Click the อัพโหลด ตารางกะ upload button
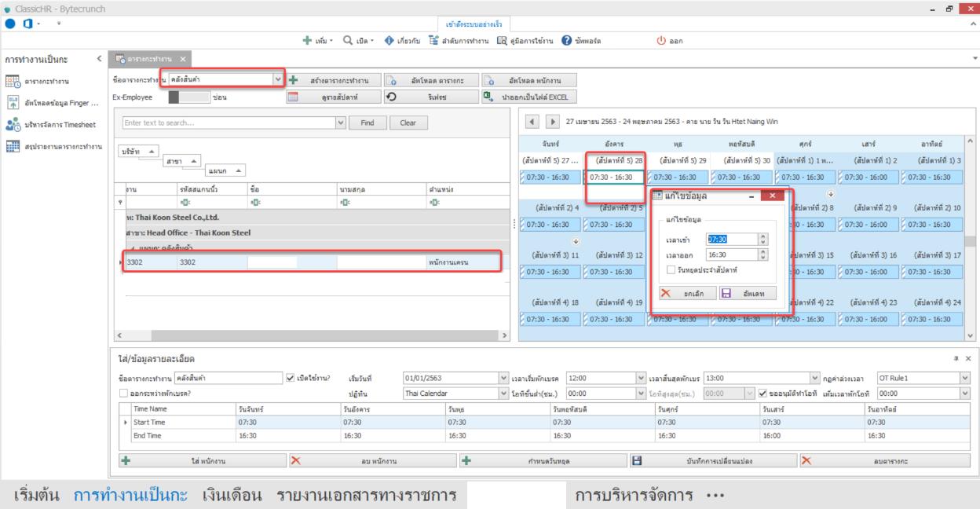980x509 pixels. (431, 80)
